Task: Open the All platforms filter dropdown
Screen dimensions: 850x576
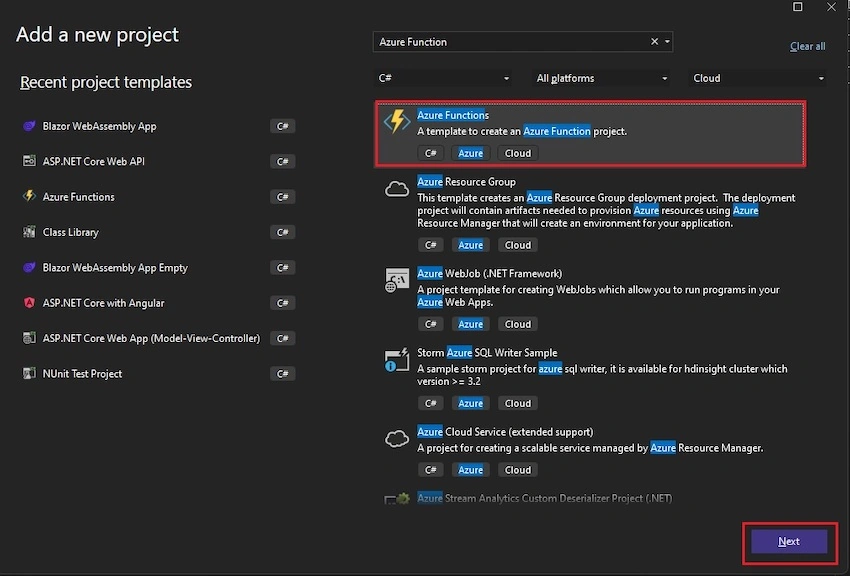Action: click(x=600, y=78)
